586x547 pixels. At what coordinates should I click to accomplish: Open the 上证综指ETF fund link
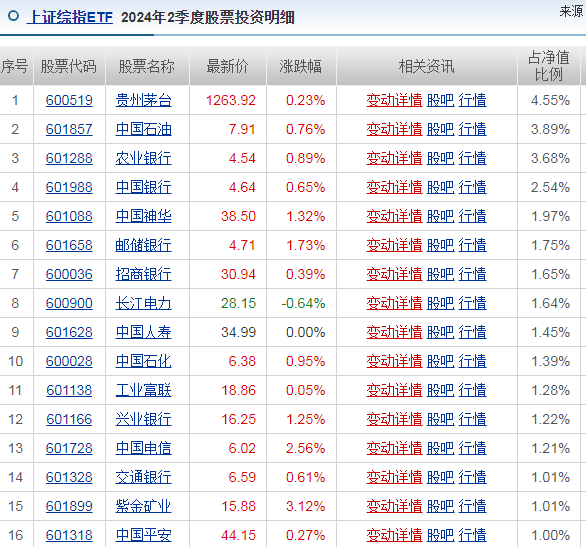pos(70,17)
